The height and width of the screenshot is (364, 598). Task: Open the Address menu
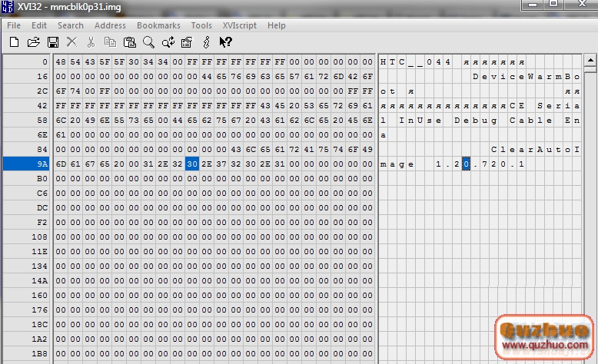click(x=110, y=25)
